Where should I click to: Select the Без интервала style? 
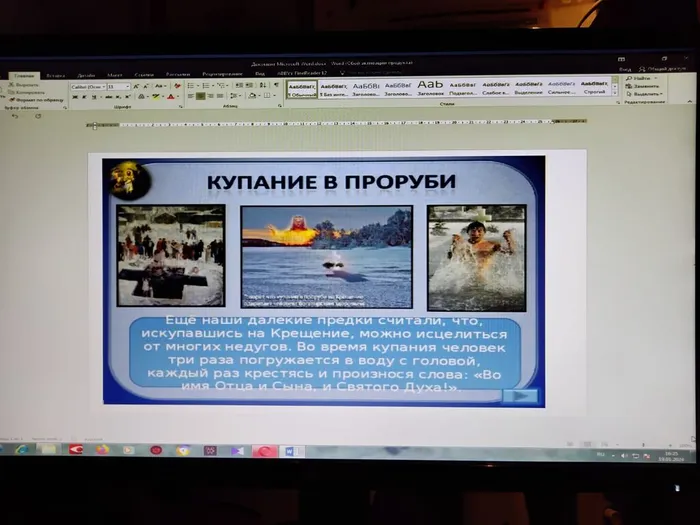333,89
